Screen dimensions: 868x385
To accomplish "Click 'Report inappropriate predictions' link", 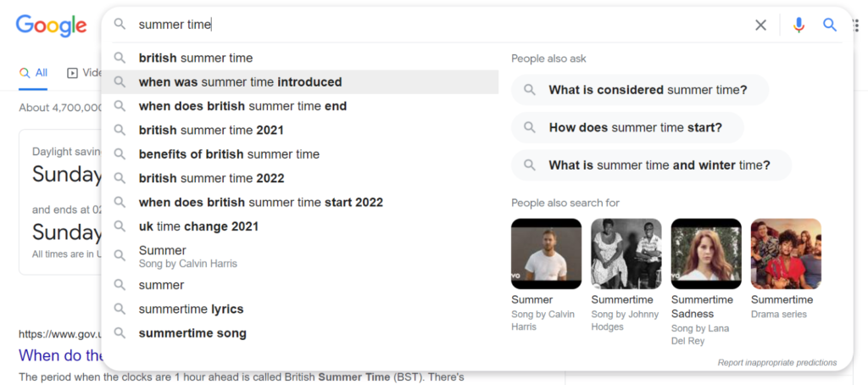I will (x=777, y=363).
